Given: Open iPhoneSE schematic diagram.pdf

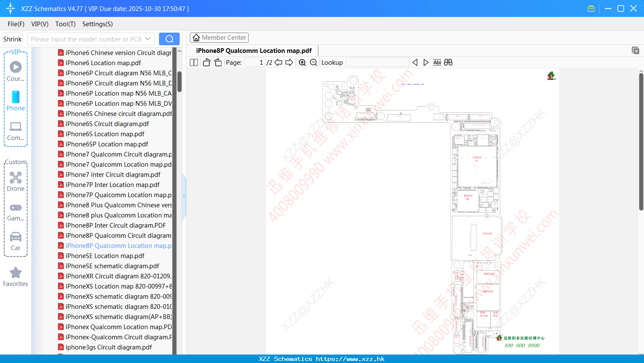Looking at the screenshot, I should (112, 266).
